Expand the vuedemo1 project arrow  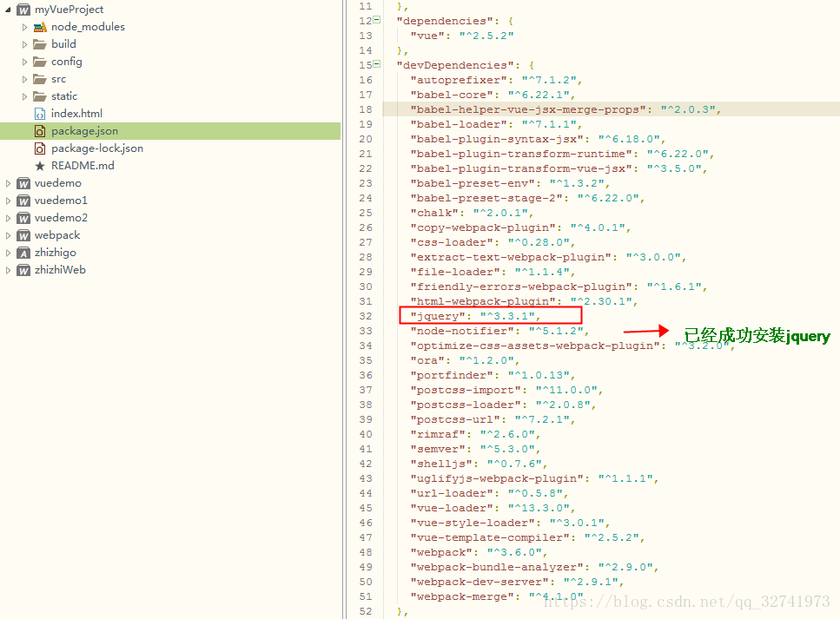8,201
